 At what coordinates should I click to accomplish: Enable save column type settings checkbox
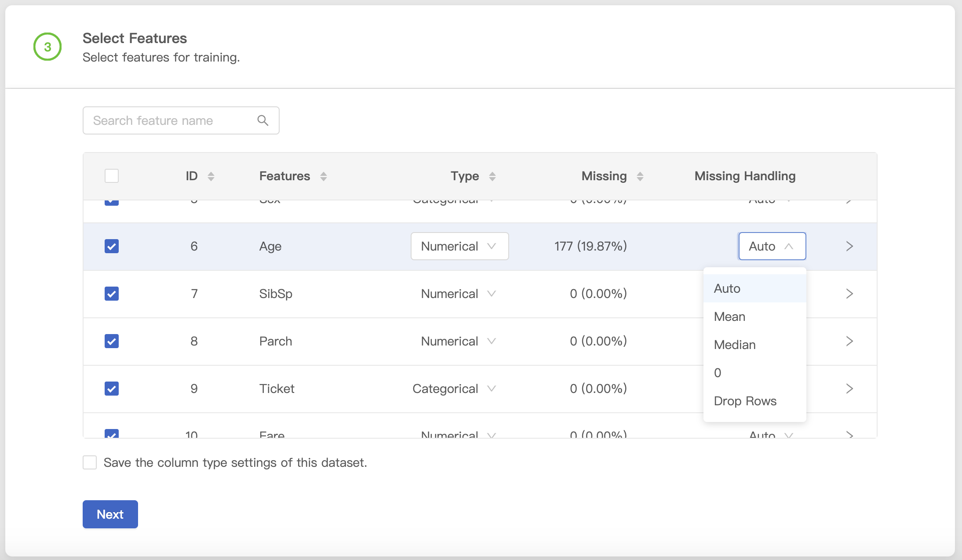click(x=90, y=462)
